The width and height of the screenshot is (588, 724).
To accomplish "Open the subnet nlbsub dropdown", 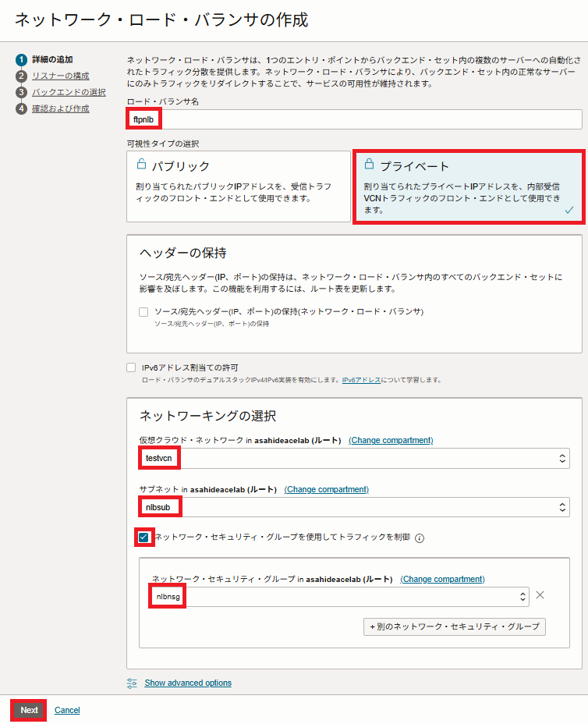I will (x=355, y=507).
